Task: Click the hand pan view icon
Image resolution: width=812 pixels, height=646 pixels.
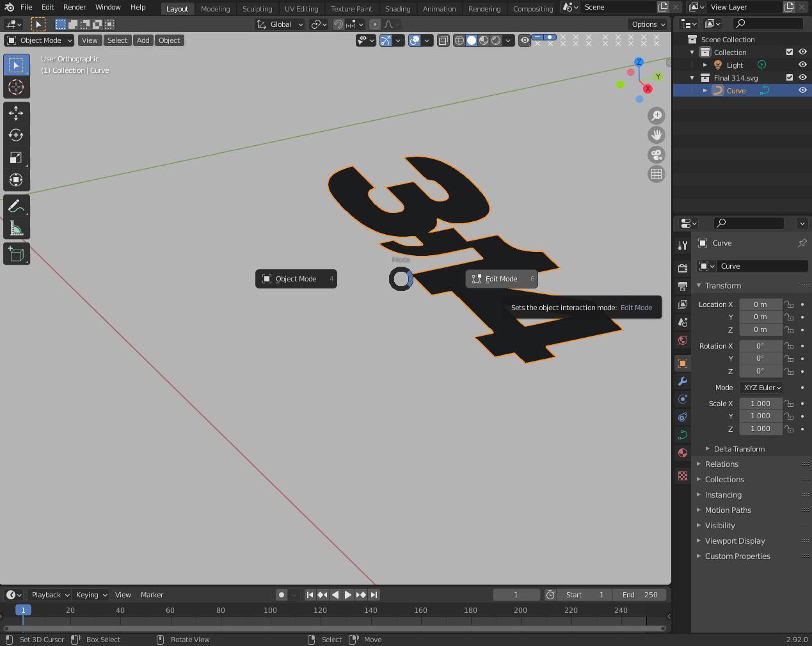Action: (657, 135)
